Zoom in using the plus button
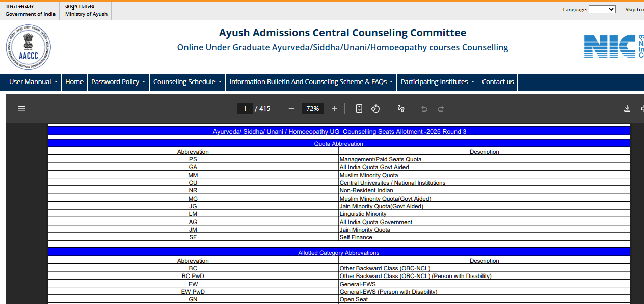The width and height of the screenshot is (644, 304). [334, 108]
